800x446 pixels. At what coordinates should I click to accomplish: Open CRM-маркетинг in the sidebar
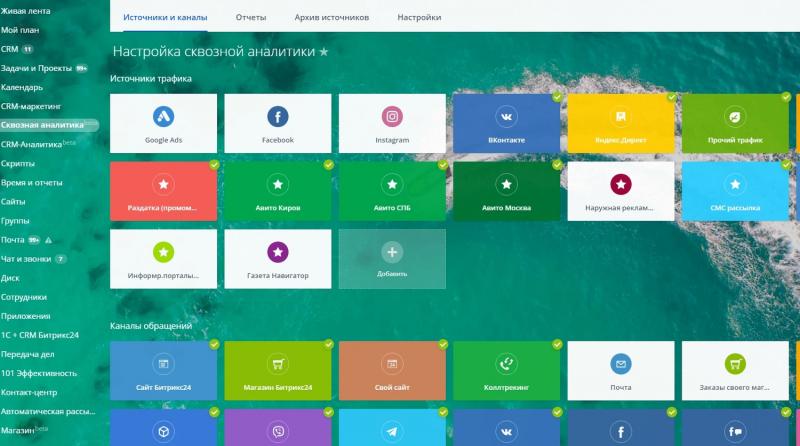tap(31, 106)
